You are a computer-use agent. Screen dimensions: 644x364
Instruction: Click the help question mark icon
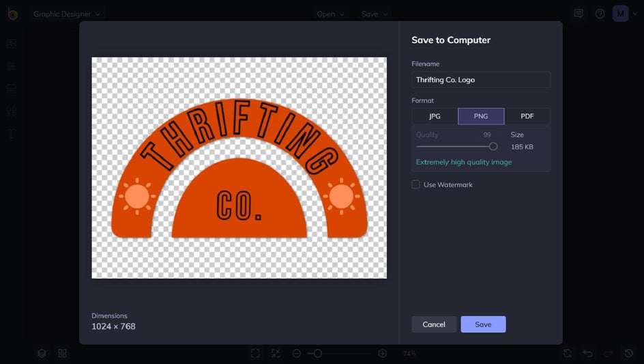(600, 14)
